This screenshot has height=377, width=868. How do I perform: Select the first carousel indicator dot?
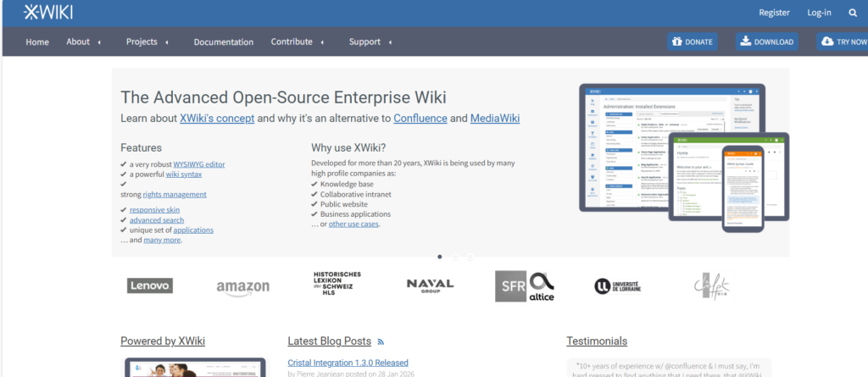coord(439,256)
